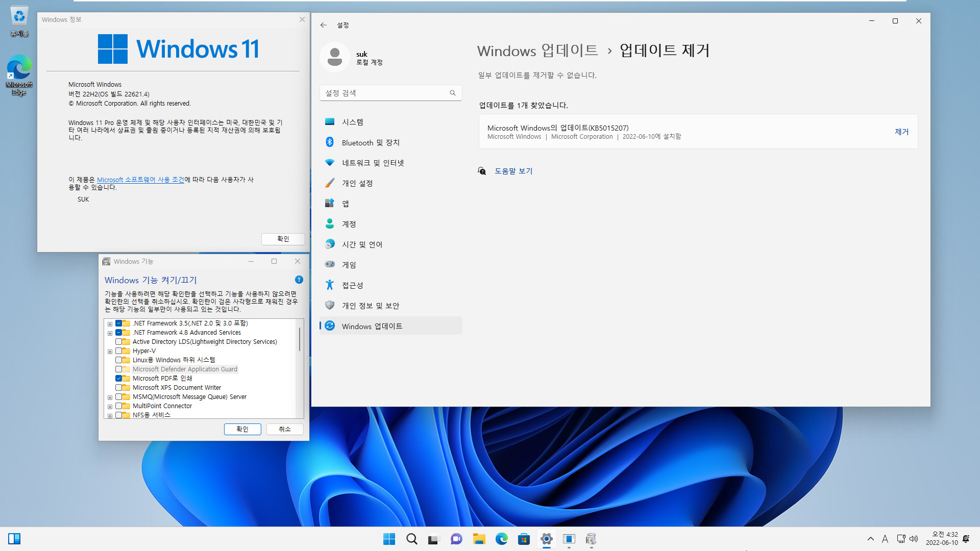Open 접근성 settings category
Viewport: 980px width, 551px height.
coord(390,285)
